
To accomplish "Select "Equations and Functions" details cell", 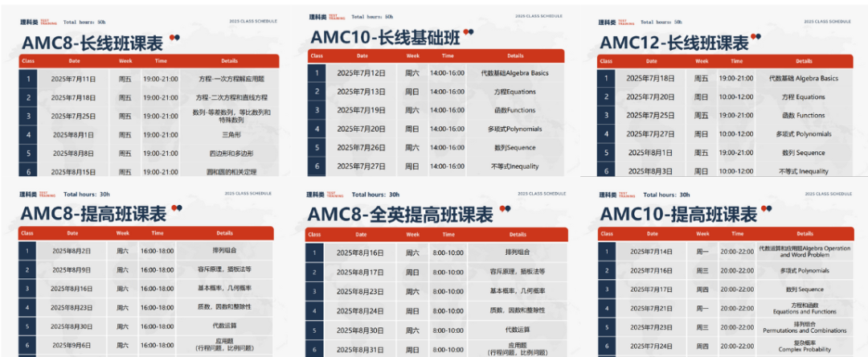I will point(805,308).
